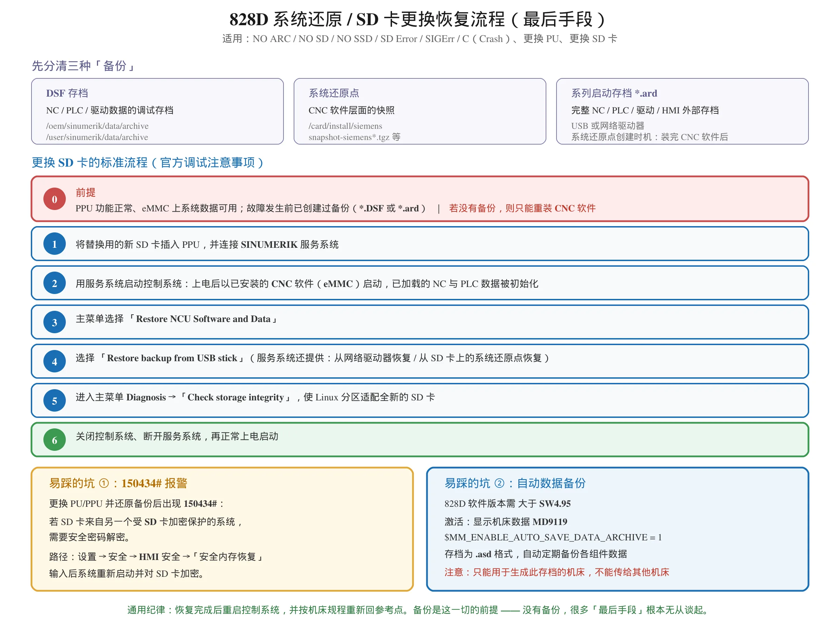Click the blue step 2 circle
This screenshot has height=630, width=840.
(55, 283)
